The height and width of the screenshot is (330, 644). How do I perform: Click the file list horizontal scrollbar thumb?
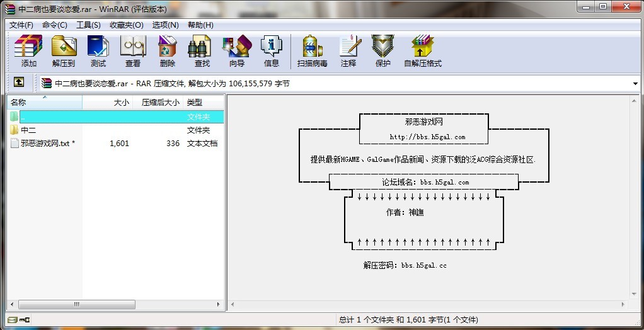(x=77, y=305)
